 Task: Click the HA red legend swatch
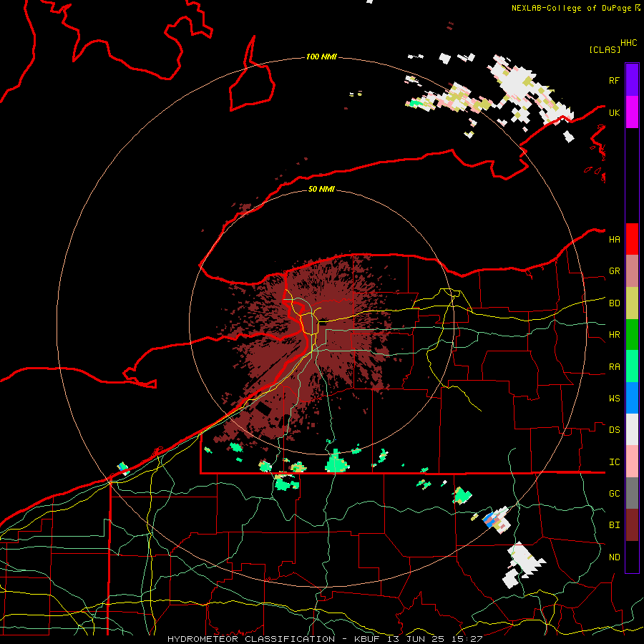(632, 239)
